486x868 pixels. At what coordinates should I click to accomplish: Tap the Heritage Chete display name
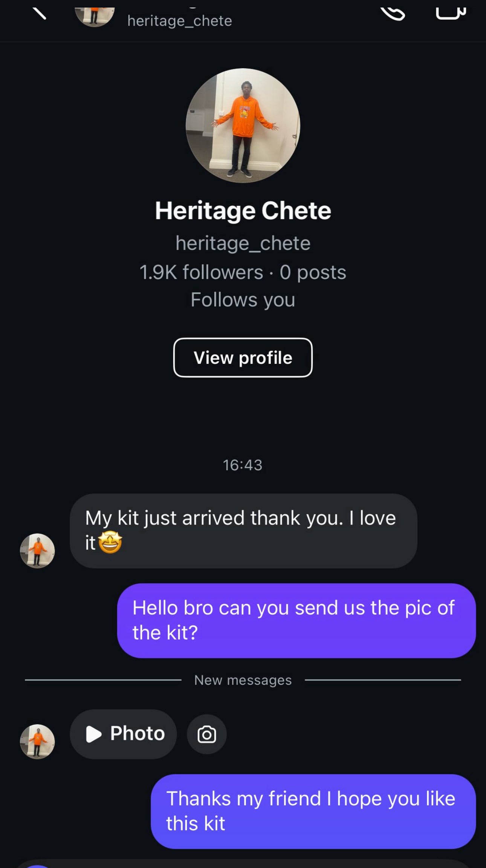coord(243,210)
